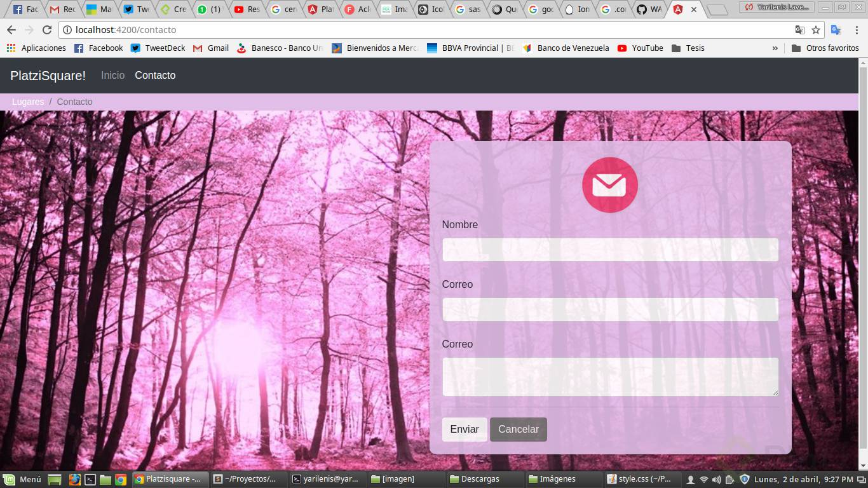The image size is (868, 488).
Task: Switch to the YouTube browser tab
Action: (247, 10)
